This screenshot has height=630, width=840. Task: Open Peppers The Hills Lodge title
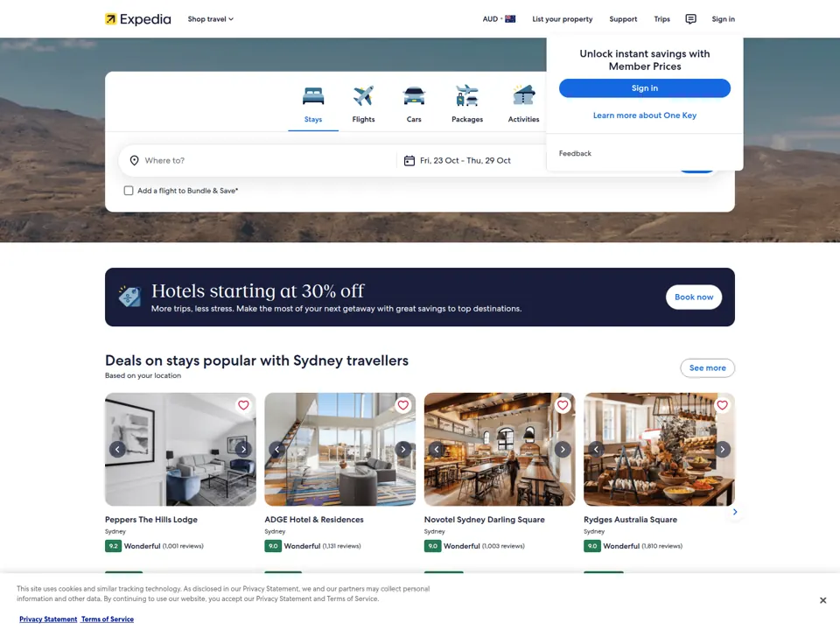151,520
